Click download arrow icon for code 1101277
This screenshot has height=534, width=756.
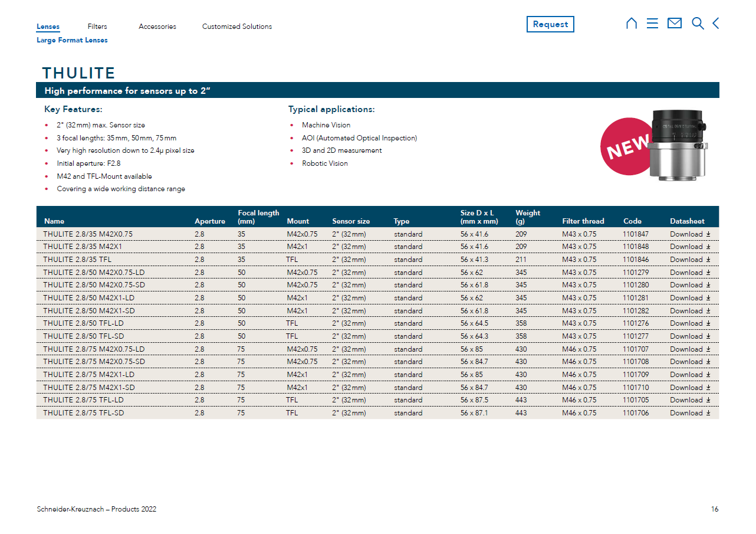point(708,336)
